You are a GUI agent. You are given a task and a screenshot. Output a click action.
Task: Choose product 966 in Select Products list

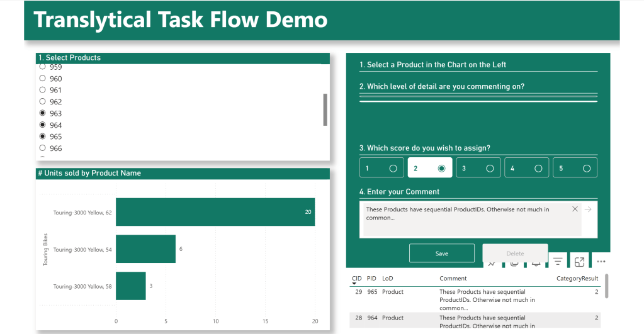43,148
